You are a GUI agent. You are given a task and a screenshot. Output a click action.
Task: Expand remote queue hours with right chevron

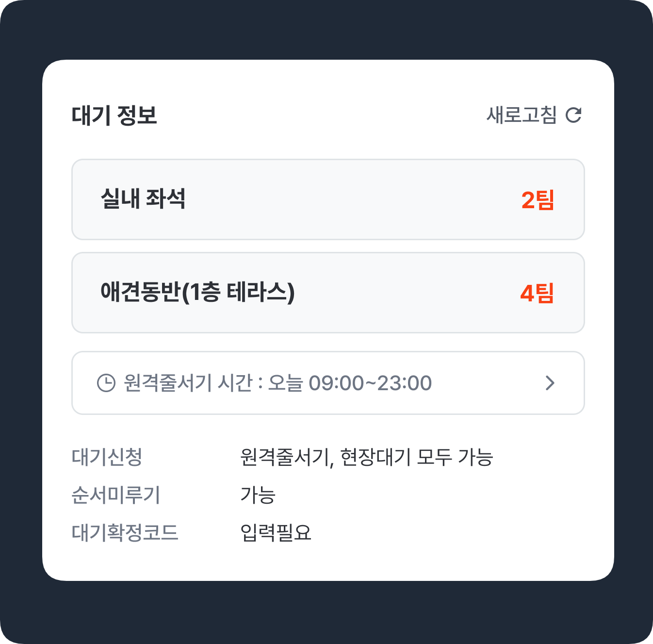pos(550,383)
